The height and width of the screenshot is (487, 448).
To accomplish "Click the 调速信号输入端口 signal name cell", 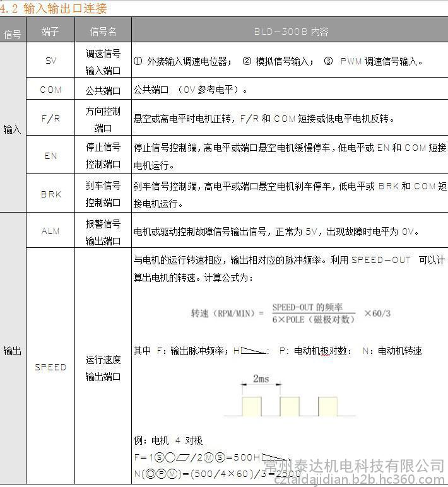I will [103, 61].
